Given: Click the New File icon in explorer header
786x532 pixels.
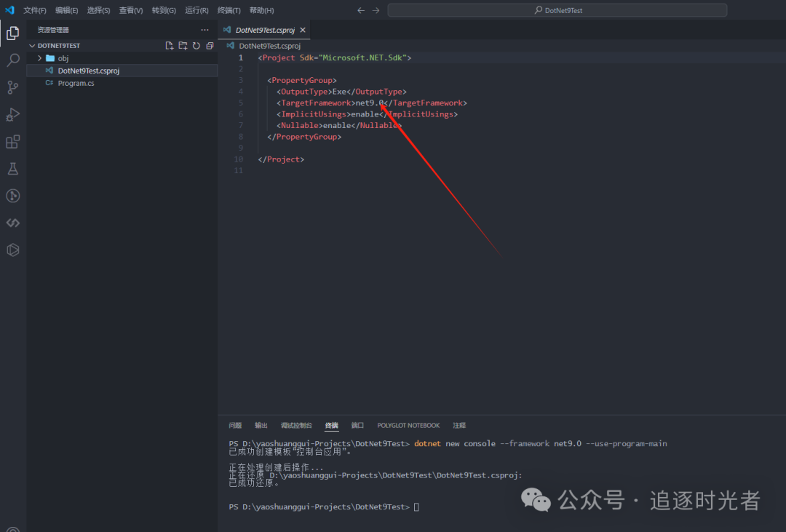Looking at the screenshot, I should 170,46.
